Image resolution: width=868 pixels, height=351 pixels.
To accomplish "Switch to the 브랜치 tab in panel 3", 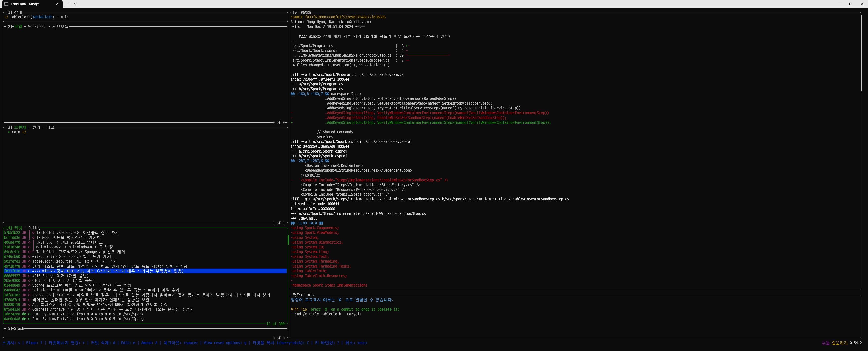I will pos(20,127).
